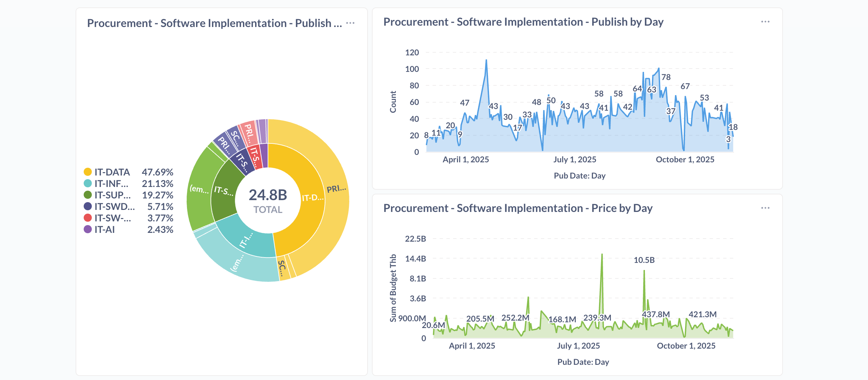The image size is (868, 380).
Task: Open Publish by Day card title
Action: (x=523, y=22)
